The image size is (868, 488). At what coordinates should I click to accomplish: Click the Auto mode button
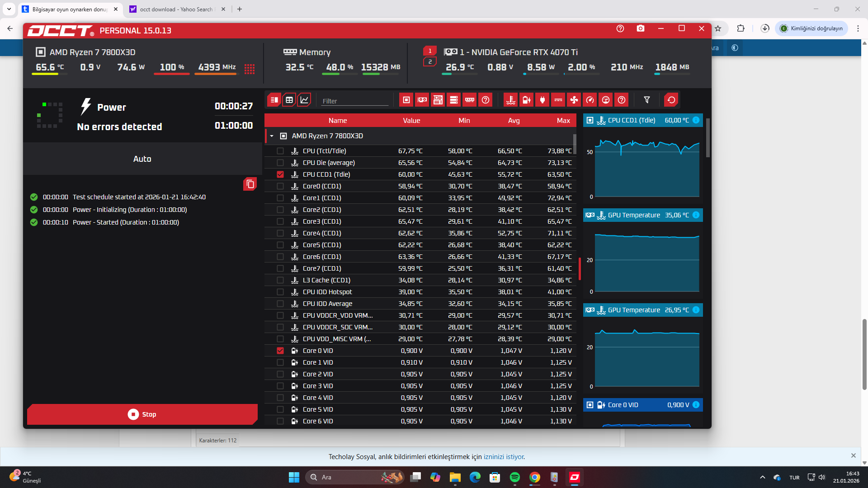click(x=142, y=159)
